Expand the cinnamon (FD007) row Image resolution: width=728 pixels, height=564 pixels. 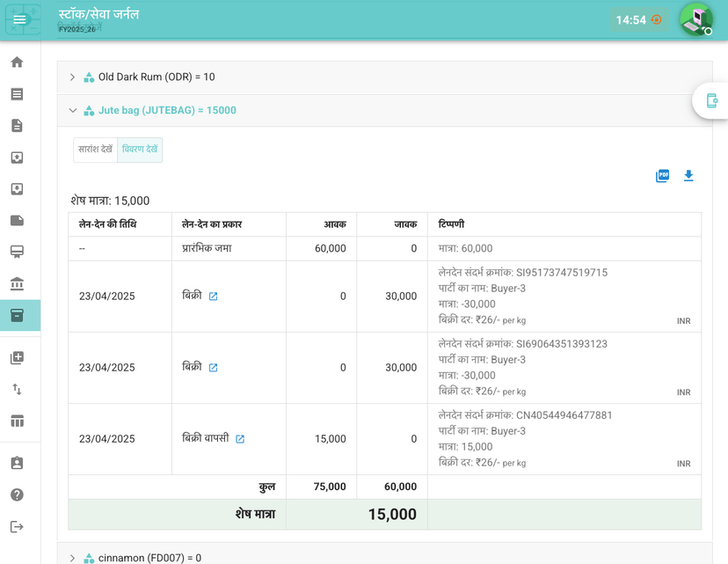[x=73, y=557]
